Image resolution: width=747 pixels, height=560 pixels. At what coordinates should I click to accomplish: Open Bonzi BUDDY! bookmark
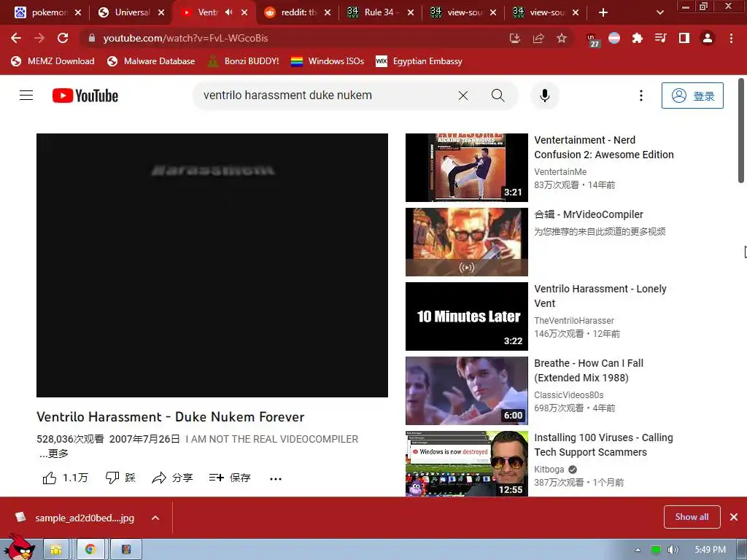pyautogui.click(x=244, y=61)
